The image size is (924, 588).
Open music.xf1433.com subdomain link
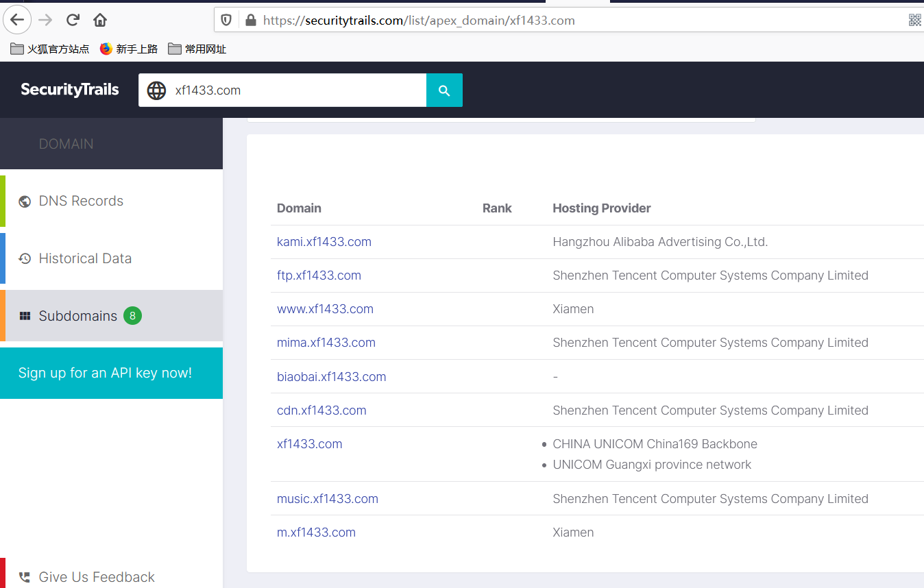point(328,499)
